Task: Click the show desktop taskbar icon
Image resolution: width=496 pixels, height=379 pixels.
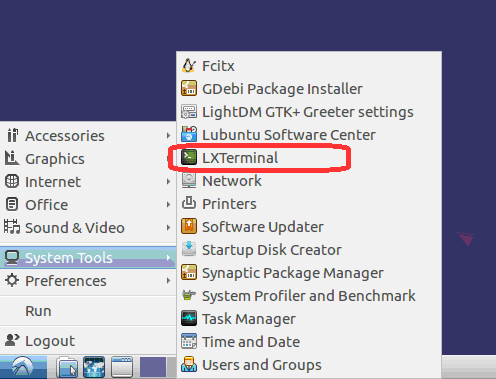Action: pos(122,367)
